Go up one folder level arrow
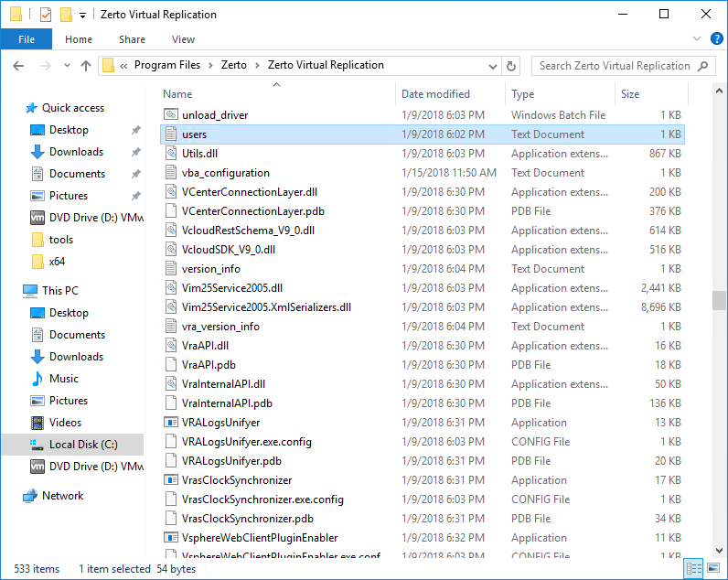Viewport: 728px width, 580px height. pyautogui.click(x=86, y=66)
